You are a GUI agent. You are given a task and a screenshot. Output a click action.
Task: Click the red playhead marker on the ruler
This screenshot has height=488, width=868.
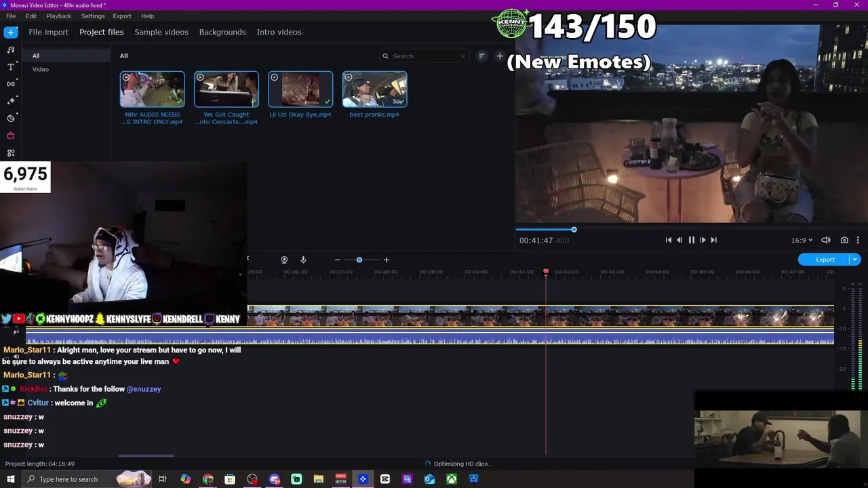point(546,272)
